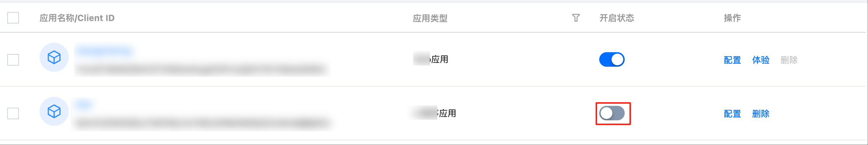Click 体验 in the first row
The height and width of the screenshot is (145, 868).
click(761, 60)
